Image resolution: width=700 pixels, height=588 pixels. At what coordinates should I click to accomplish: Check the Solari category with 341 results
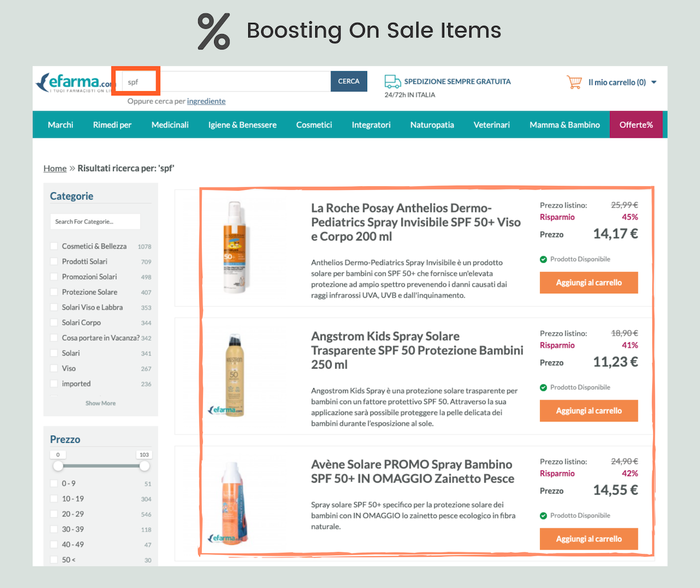(54, 353)
